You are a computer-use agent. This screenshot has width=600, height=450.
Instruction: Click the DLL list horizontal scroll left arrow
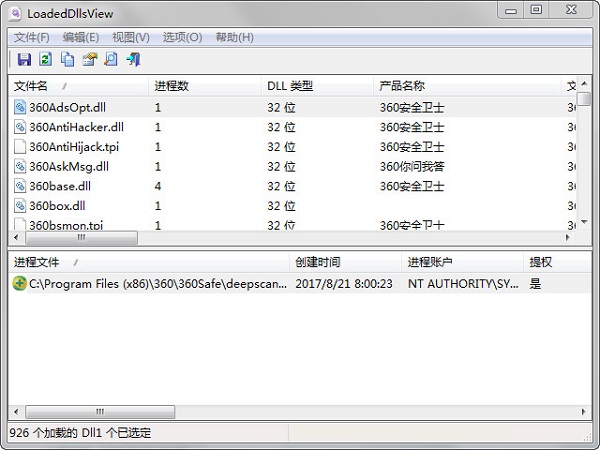pos(16,238)
